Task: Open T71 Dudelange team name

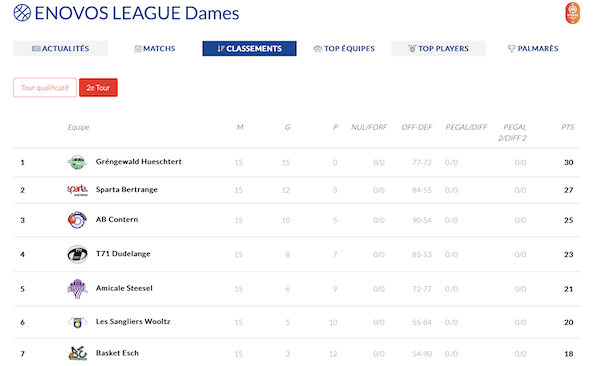Action: [x=123, y=254]
